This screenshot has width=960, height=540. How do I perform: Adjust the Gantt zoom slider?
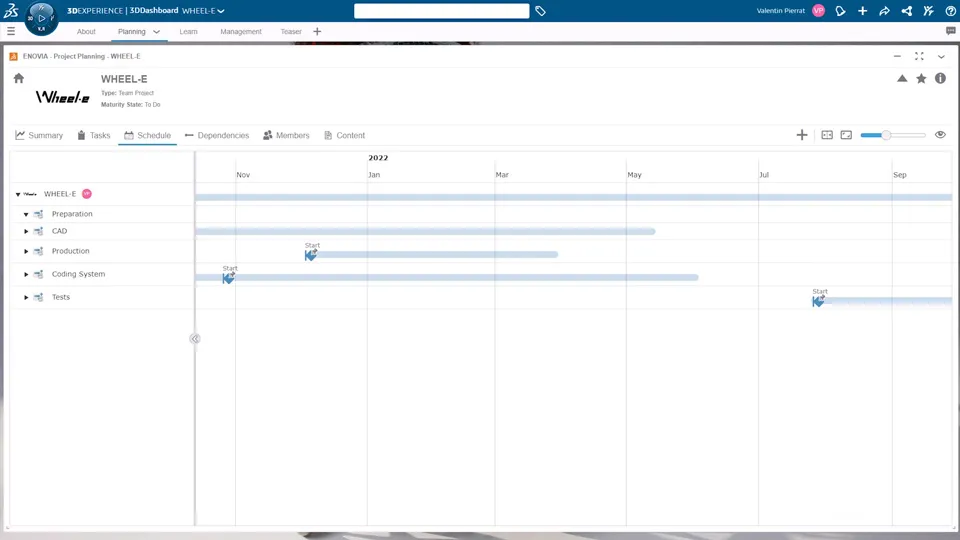pyautogui.click(x=885, y=135)
